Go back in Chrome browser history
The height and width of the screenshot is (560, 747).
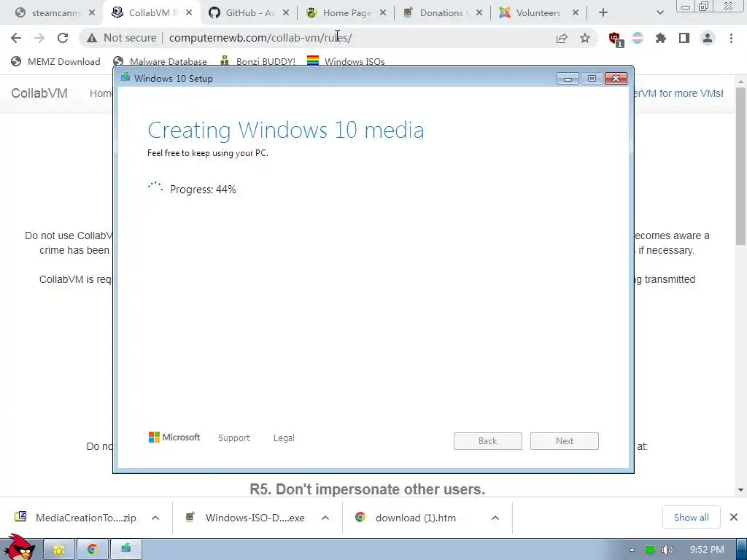[16, 38]
